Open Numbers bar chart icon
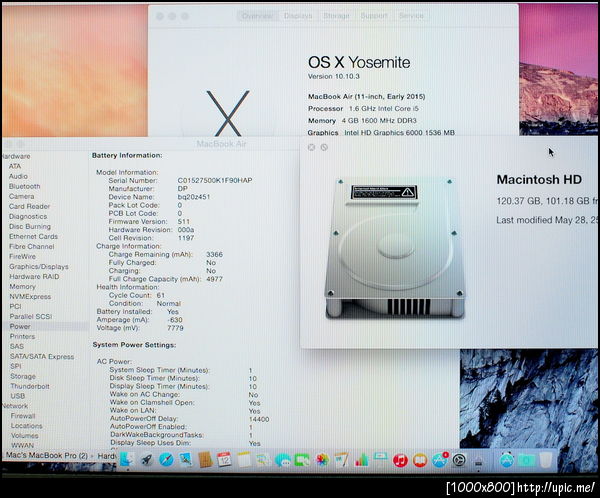This screenshot has width=600, height=498. tap(361, 460)
